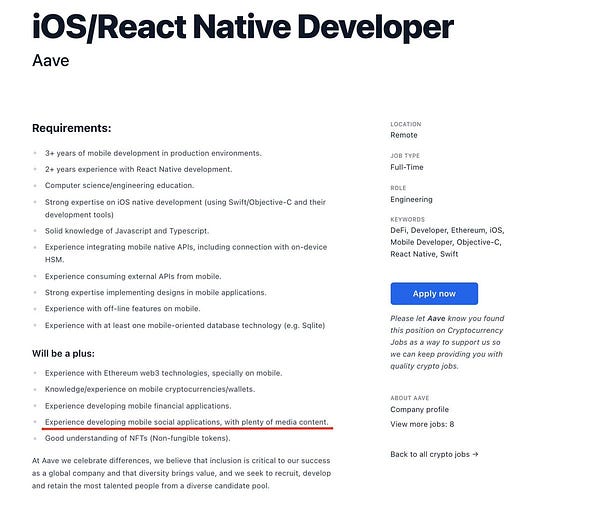Click the Full-Time job type value
The width and height of the screenshot is (600, 511).
pos(407,167)
